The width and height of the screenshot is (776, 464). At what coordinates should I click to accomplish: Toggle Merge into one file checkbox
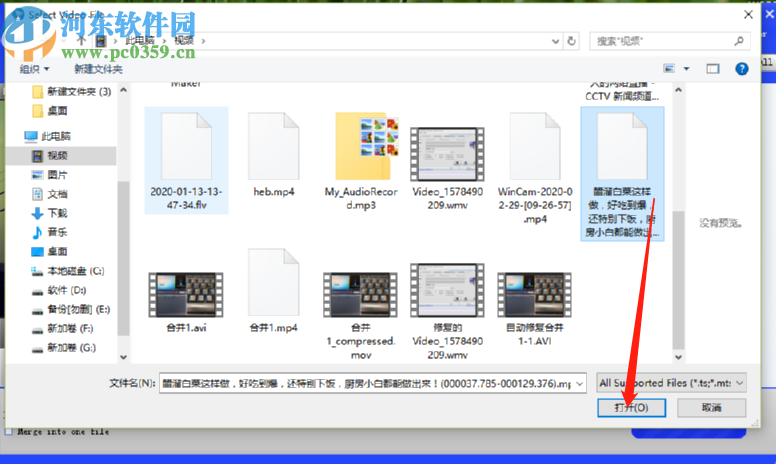click(8, 432)
